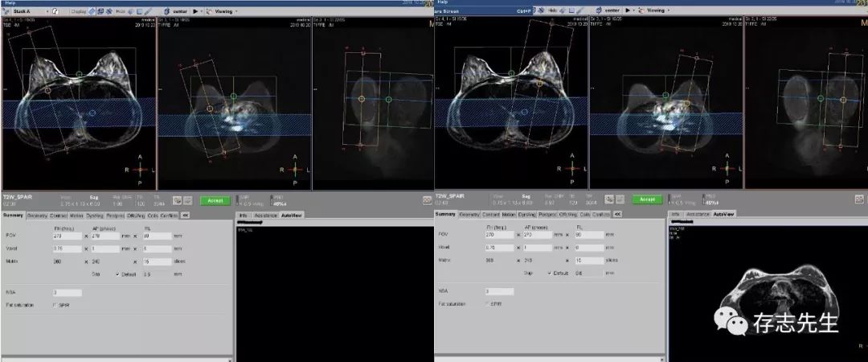
Task: Click first icon left of Accept, left window
Action: coord(187,200)
